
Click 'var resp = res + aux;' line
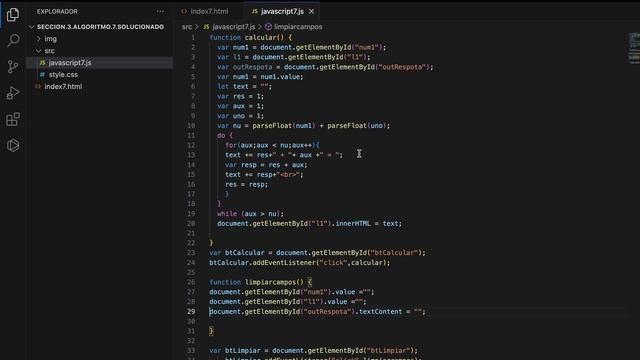point(266,165)
